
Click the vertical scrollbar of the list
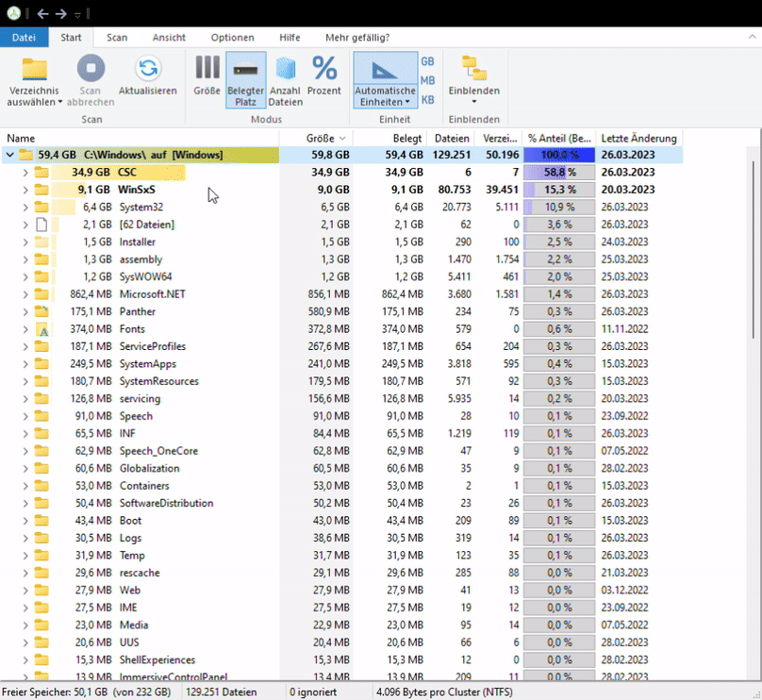click(x=754, y=250)
